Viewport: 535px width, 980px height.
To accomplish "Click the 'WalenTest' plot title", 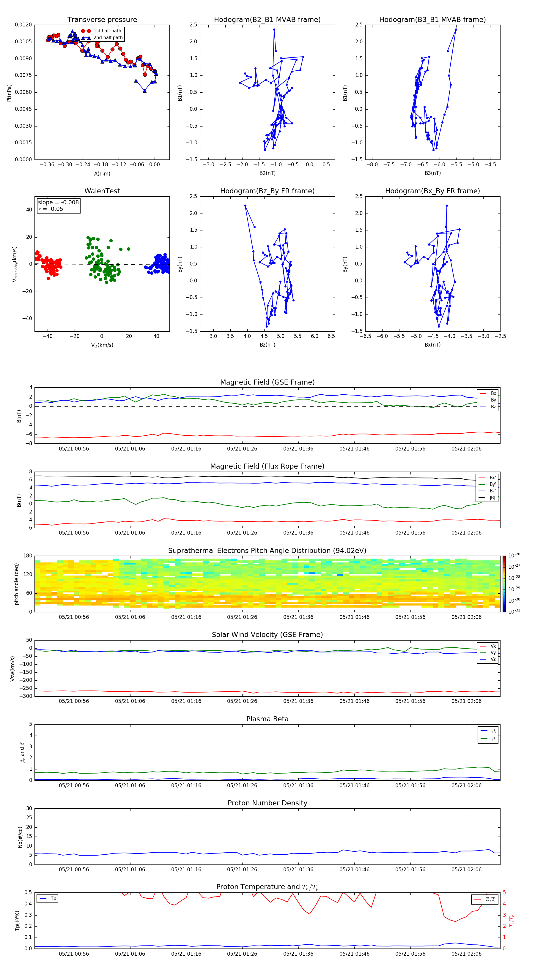I will [102, 191].
